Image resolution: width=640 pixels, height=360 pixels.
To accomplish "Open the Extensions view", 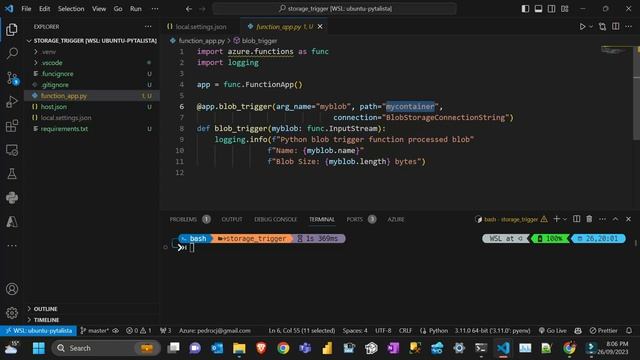I will pos(12,126).
